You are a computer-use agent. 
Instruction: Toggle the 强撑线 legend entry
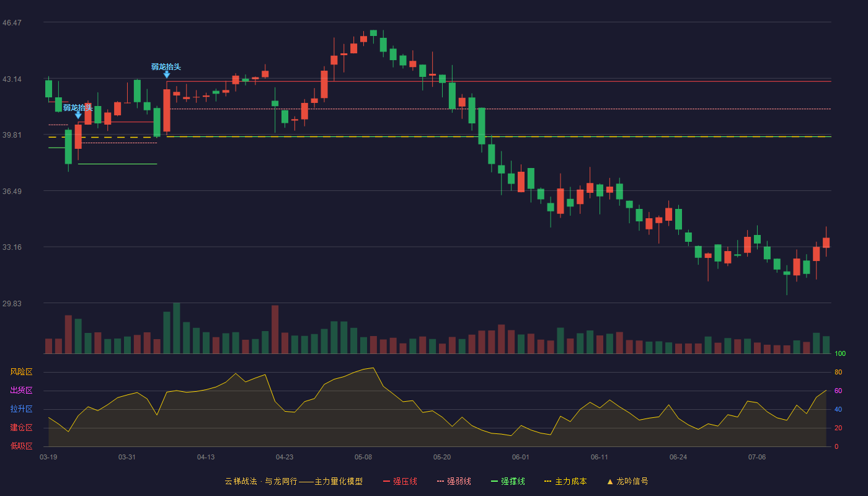pyautogui.click(x=508, y=481)
